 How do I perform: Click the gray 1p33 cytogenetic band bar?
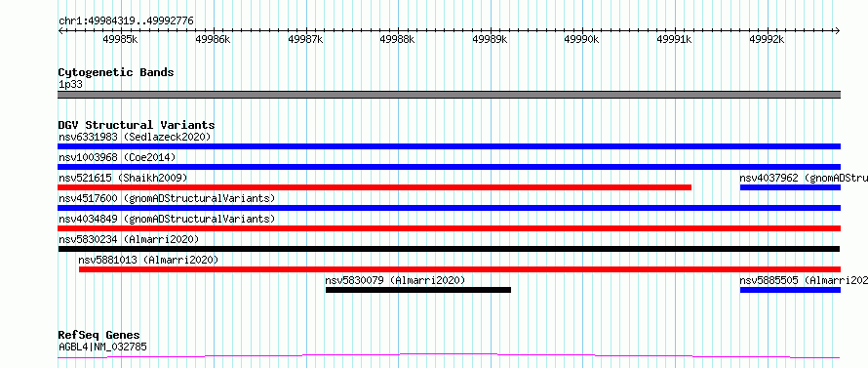point(449,95)
